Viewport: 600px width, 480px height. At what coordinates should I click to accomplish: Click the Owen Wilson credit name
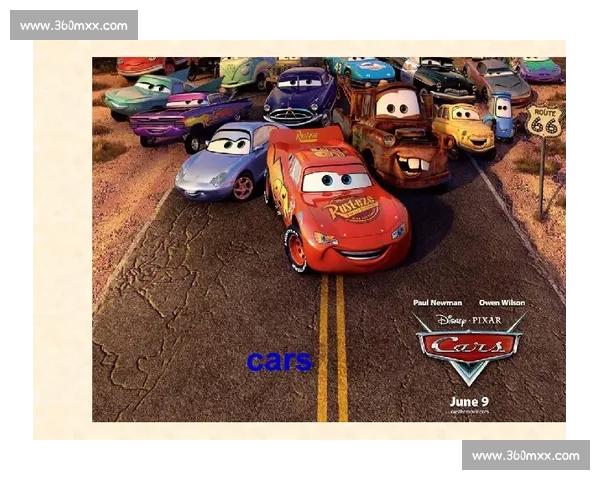pyautogui.click(x=501, y=302)
